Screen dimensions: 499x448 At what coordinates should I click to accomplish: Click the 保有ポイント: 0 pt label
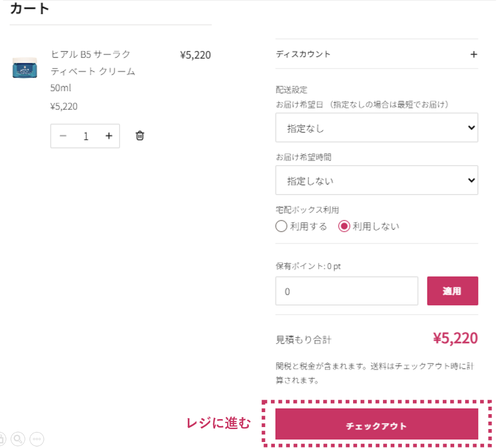pos(308,266)
